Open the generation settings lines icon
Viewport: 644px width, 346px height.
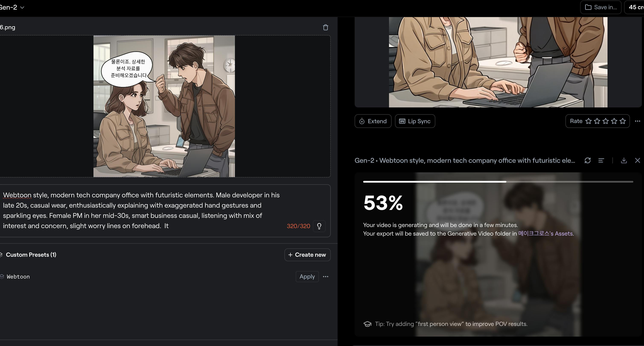601,160
